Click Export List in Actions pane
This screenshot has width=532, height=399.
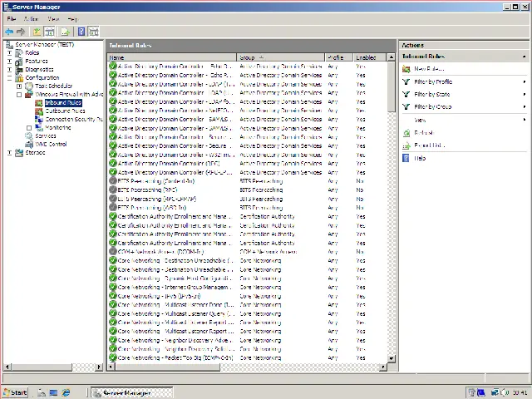click(429, 145)
